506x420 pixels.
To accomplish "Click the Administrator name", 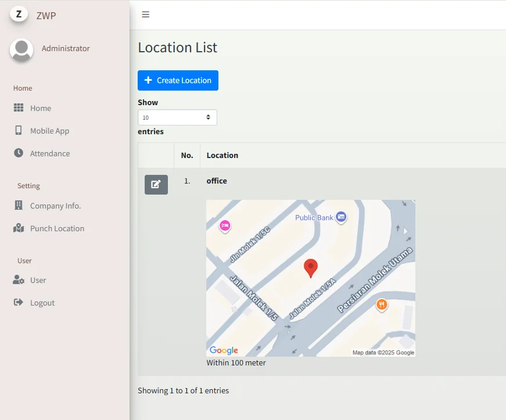I will tap(66, 48).
